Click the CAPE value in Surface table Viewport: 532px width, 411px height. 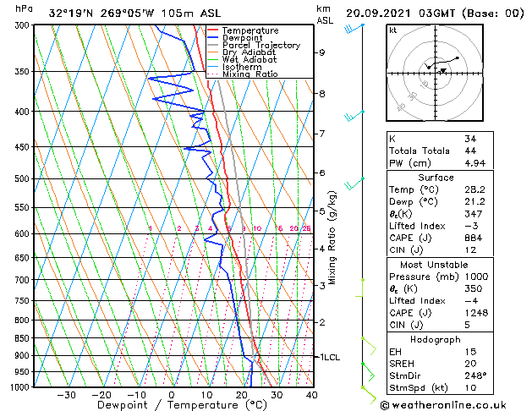tap(474, 238)
